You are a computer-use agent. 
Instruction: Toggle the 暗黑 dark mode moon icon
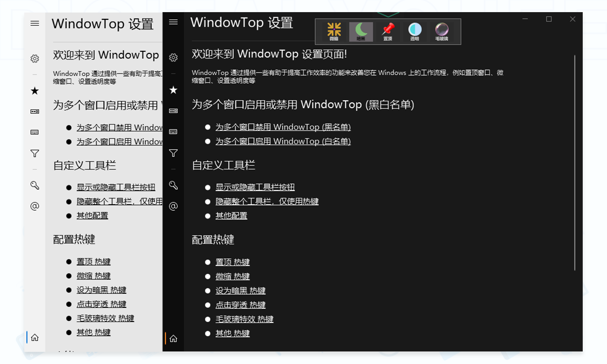[x=361, y=31]
